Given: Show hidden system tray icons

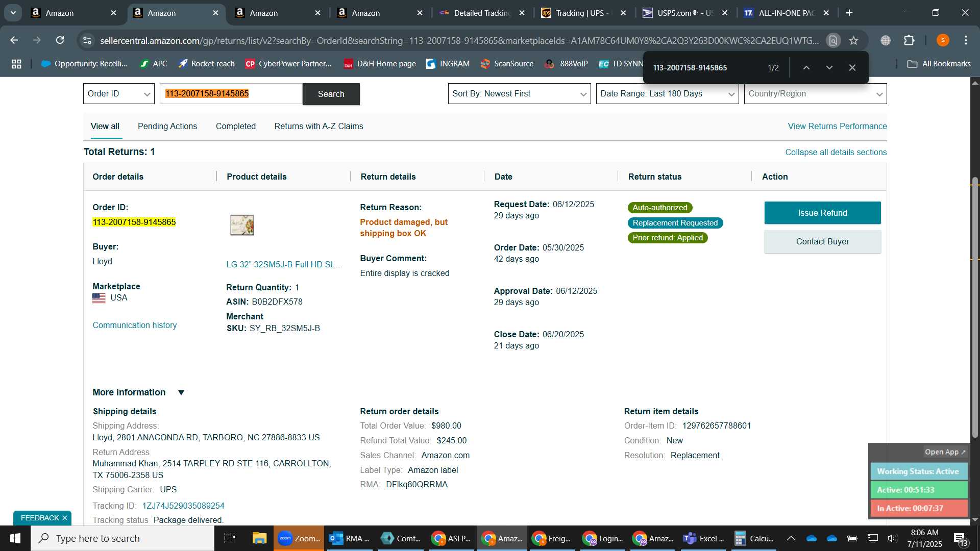Looking at the screenshot, I should click(x=791, y=538).
